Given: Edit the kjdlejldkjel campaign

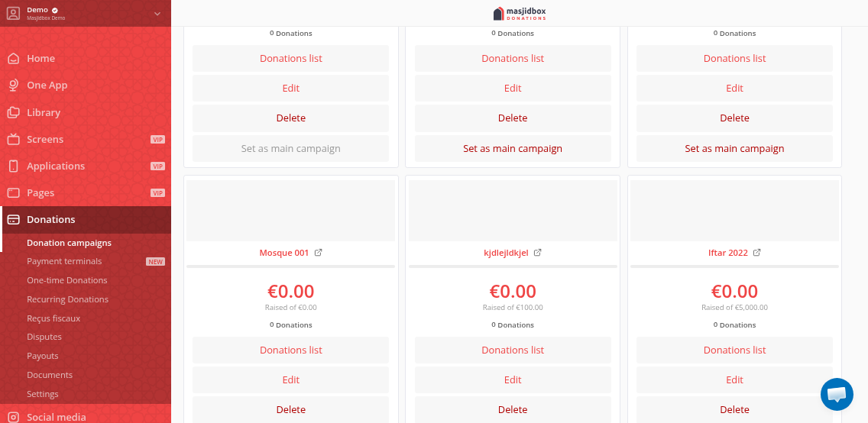Looking at the screenshot, I should 513,380.
